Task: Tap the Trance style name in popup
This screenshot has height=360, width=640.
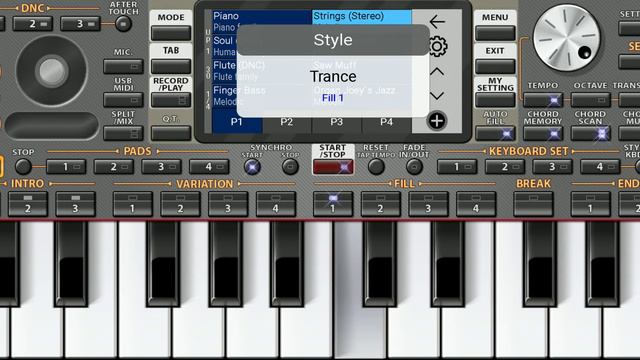Action: pyautogui.click(x=333, y=77)
